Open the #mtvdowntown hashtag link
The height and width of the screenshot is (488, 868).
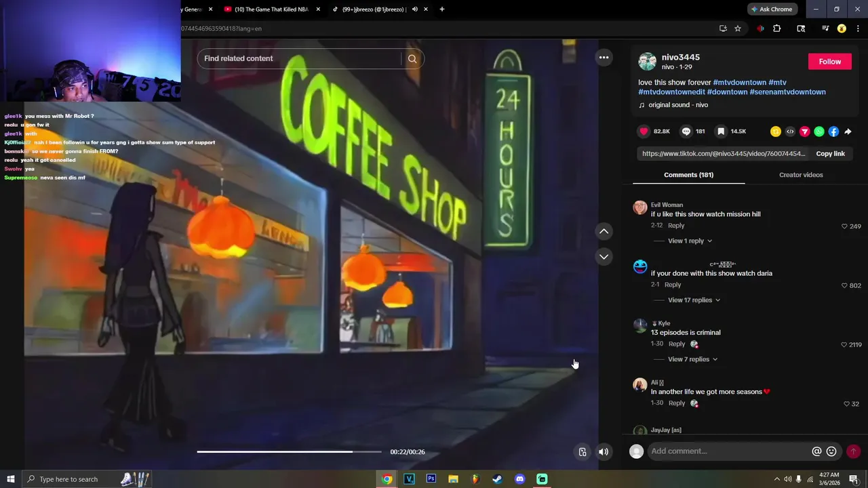tap(739, 83)
